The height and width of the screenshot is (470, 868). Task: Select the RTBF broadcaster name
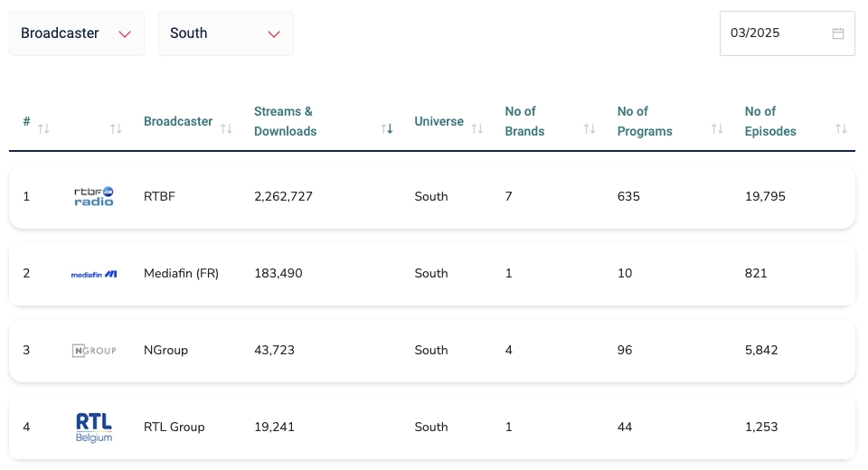(x=159, y=196)
